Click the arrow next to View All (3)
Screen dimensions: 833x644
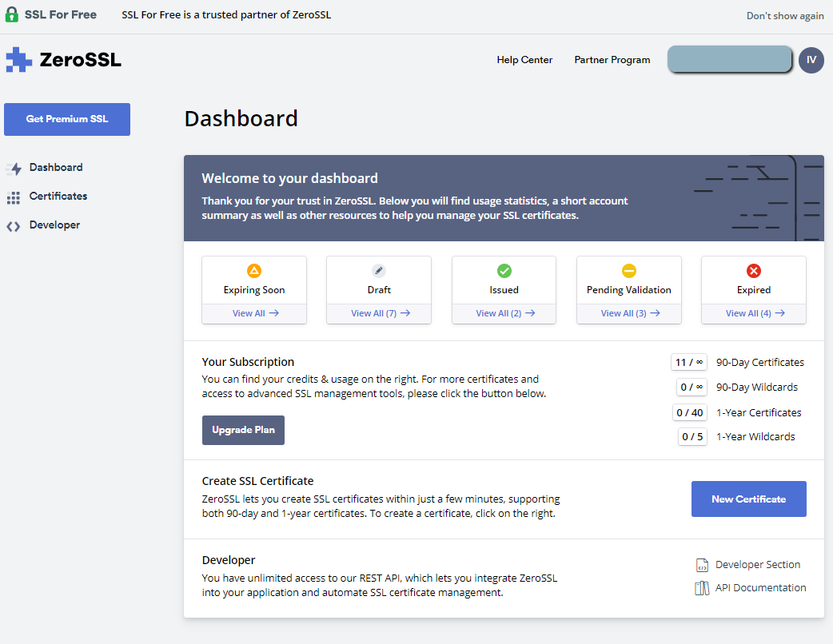pyautogui.click(x=655, y=313)
